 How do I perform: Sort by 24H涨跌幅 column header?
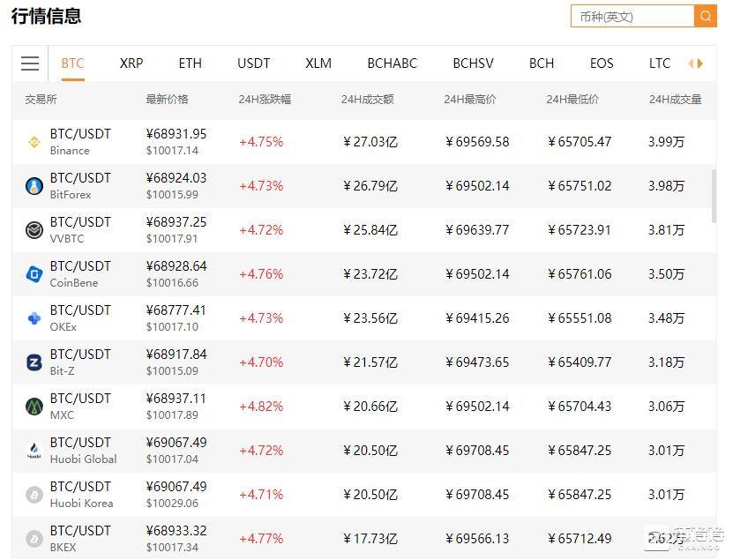pos(265,100)
